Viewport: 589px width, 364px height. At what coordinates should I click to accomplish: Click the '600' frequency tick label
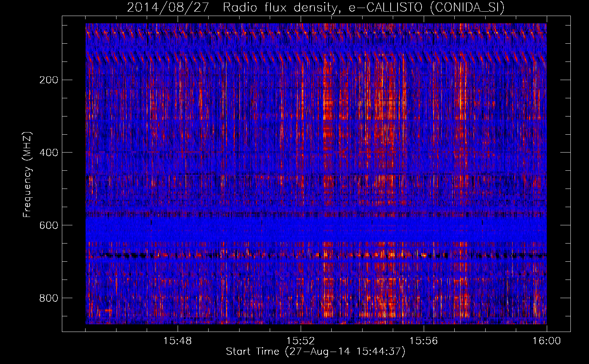click(x=48, y=225)
